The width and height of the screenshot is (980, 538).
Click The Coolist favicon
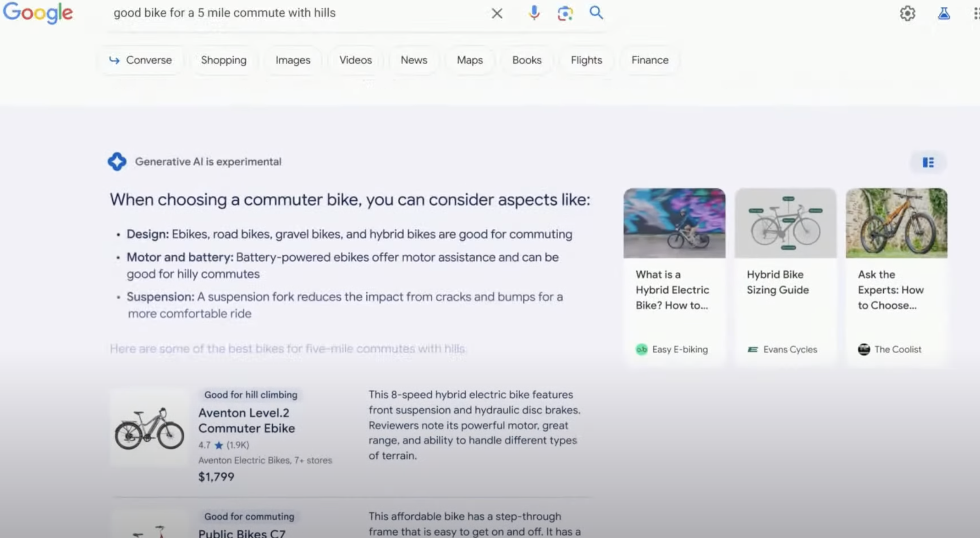coord(864,350)
